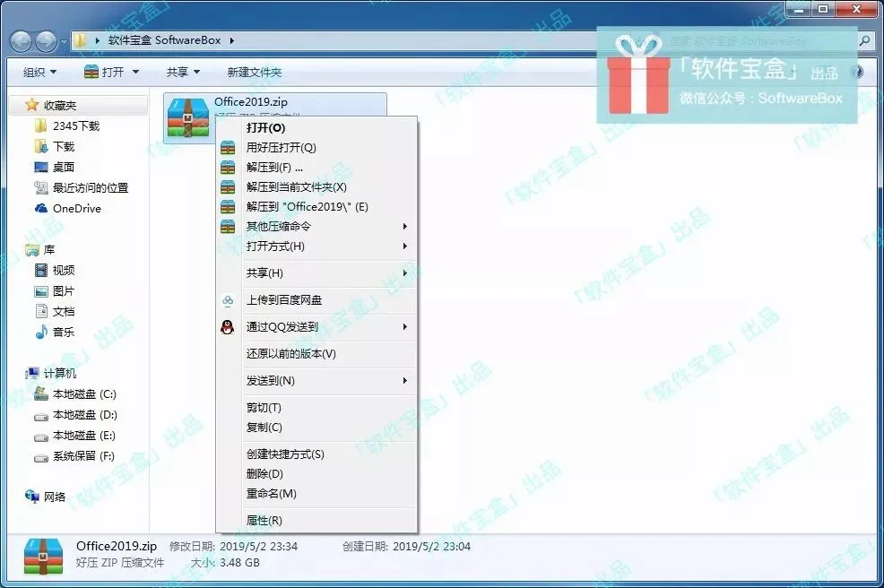Expand the 共享(H) submenu arrow
Screen dimensions: 884x588
pyautogui.click(x=404, y=273)
